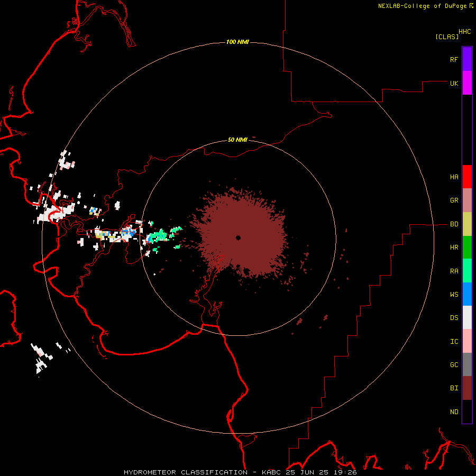Click the radar site center dot
The width and height of the screenshot is (476, 476).
tap(239, 237)
